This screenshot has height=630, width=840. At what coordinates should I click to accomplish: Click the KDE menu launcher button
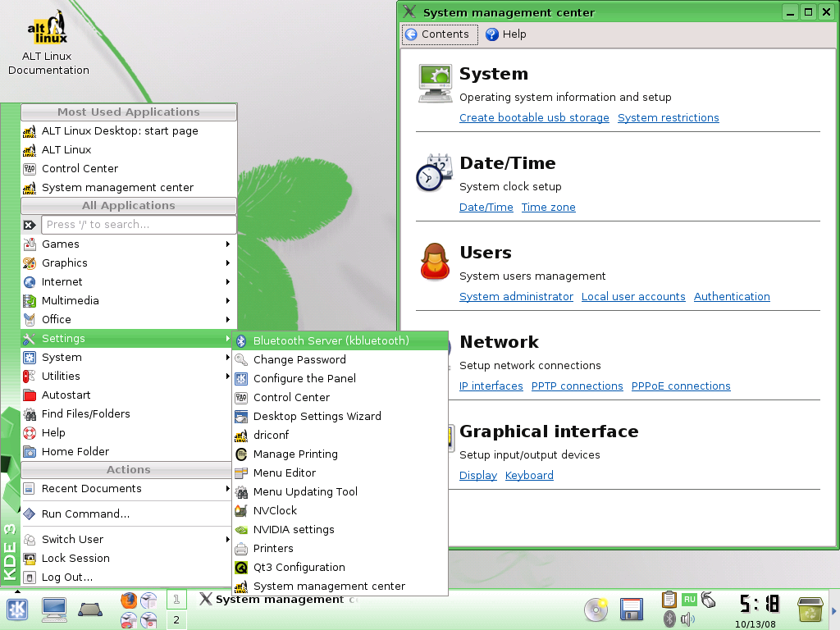pos(16,609)
